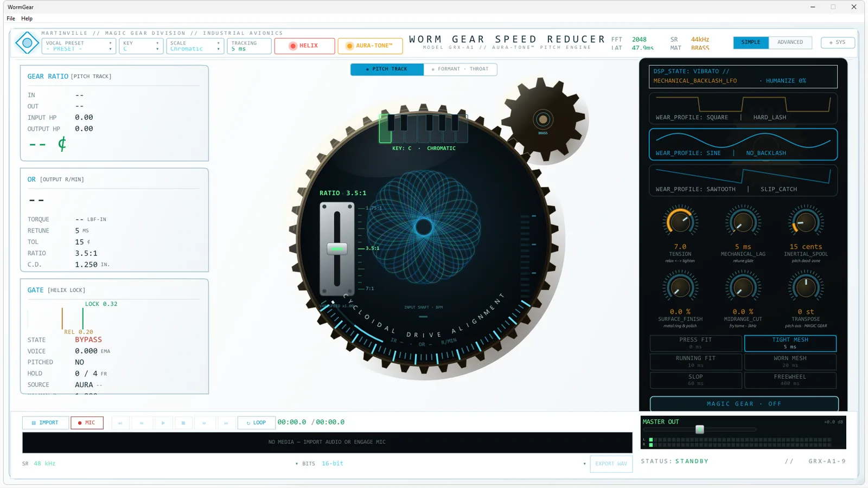Open the SCALE Chromatic dropdown
This screenshot has width=868, height=488.
tap(195, 46)
